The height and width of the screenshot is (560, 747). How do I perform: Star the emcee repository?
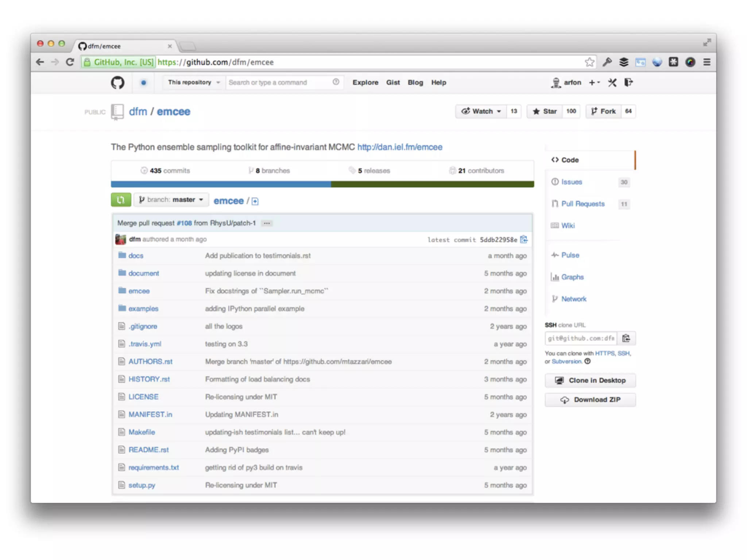click(545, 111)
